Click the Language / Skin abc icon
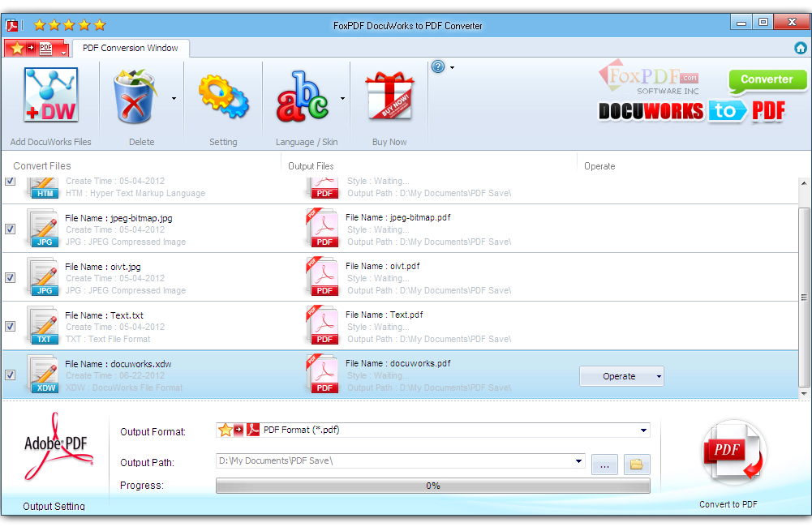The width and height of the screenshot is (812, 531). click(x=303, y=96)
